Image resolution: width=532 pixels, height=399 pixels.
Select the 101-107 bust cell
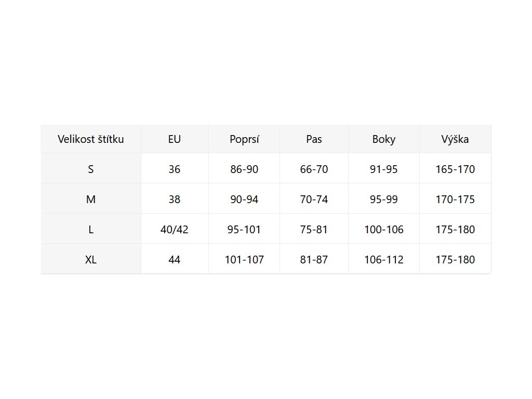pos(244,260)
